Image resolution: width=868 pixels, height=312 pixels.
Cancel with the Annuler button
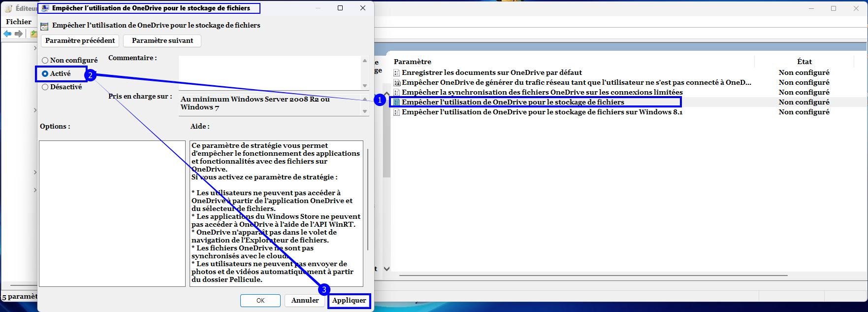305,300
